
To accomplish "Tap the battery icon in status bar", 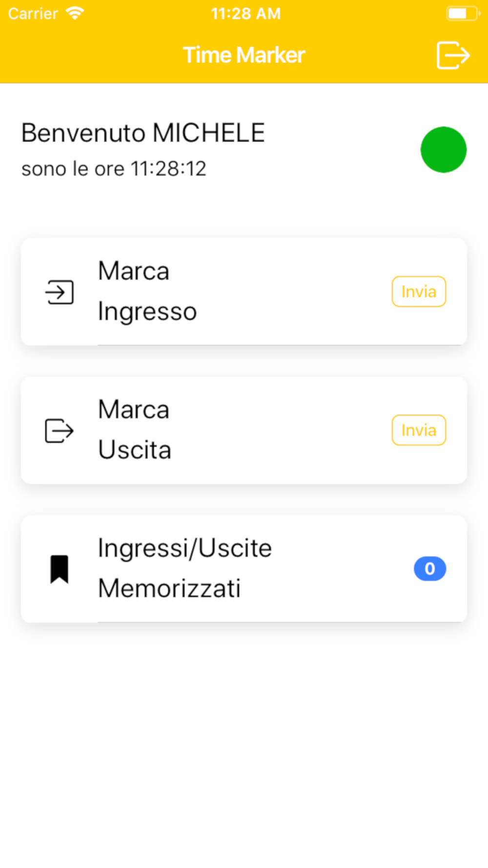I will (463, 14).
